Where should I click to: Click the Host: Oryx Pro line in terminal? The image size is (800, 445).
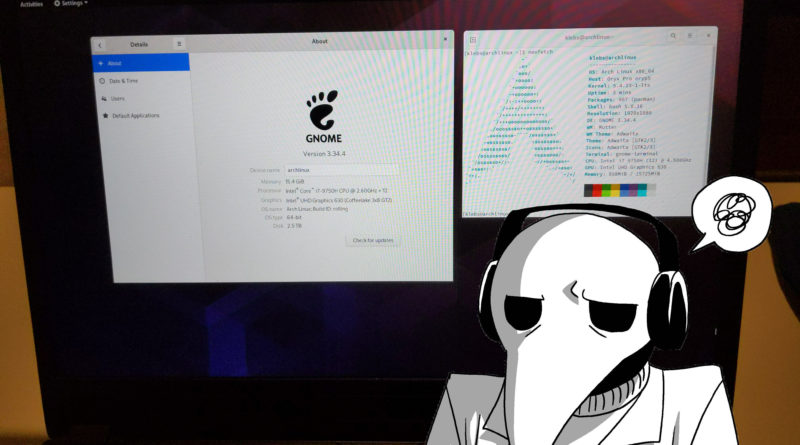click(x=619, y=79)
